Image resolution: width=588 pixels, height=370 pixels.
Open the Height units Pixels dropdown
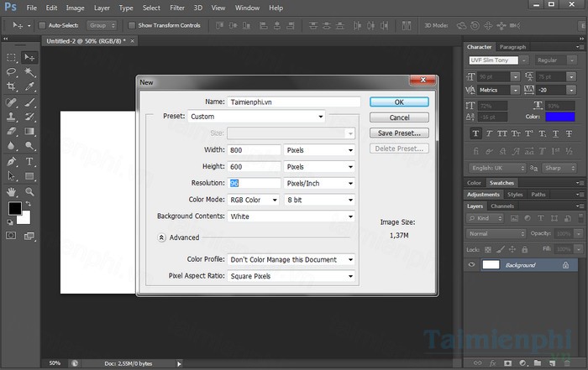pyautogui.click(x=319, y=167)
